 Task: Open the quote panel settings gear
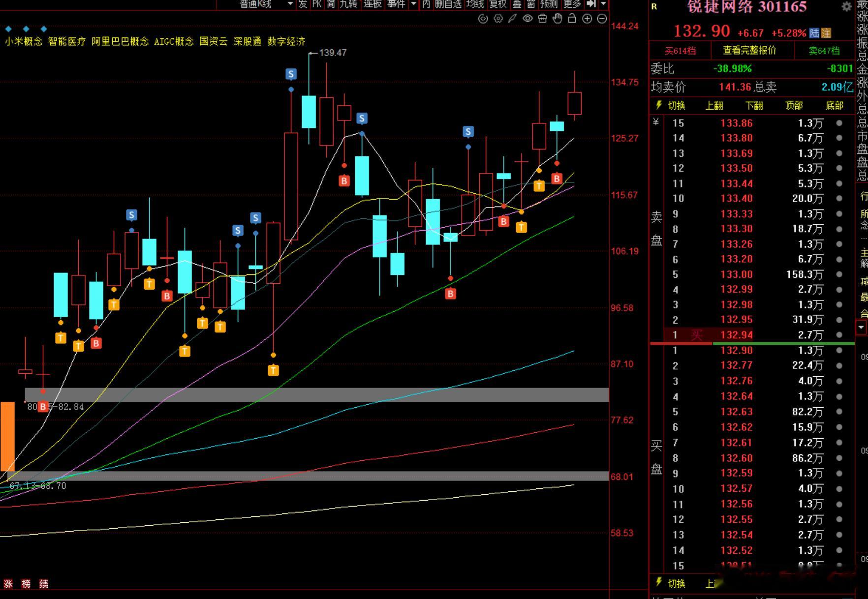click(846, 6)
